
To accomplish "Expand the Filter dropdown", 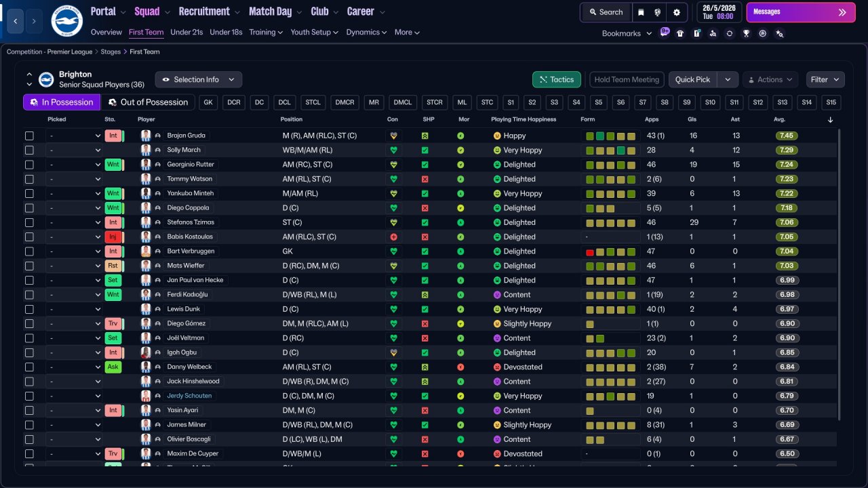I will (825, 79).
